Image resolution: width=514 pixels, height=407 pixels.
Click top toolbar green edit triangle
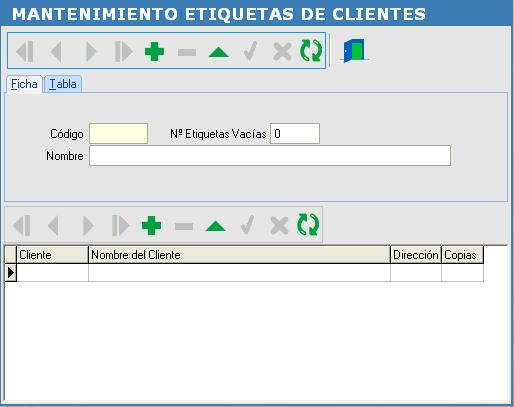click(x=218, y=52)
